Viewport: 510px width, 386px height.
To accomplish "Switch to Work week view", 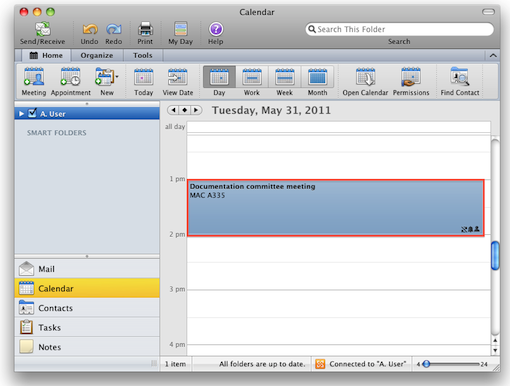I will coord(252,81).
